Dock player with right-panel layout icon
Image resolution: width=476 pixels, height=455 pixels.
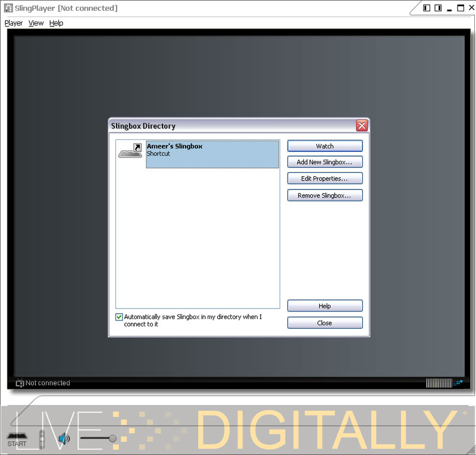tap(438, 8)
